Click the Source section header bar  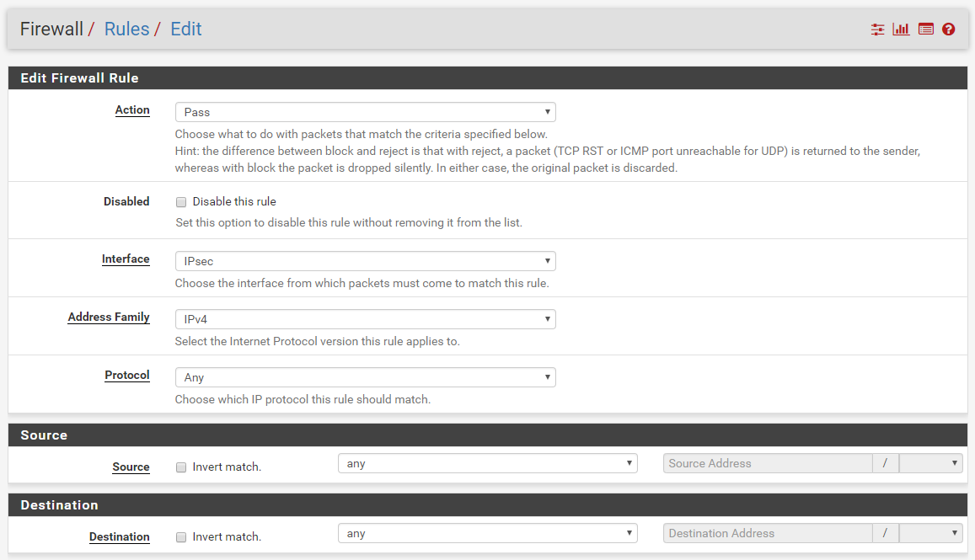pos(487,435)
